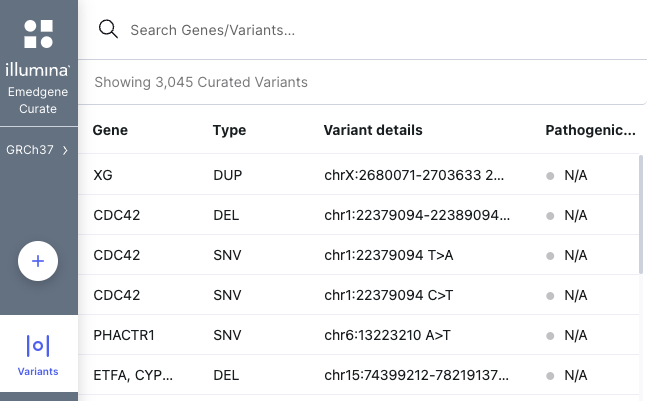Click the status dot in ETFA row
647x401 pixels.
pos(550,376)
